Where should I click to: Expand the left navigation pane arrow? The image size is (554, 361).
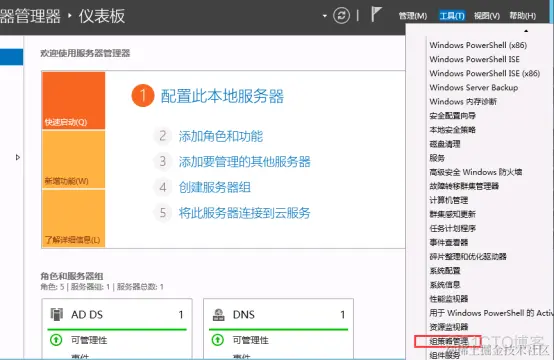point(18,157)
